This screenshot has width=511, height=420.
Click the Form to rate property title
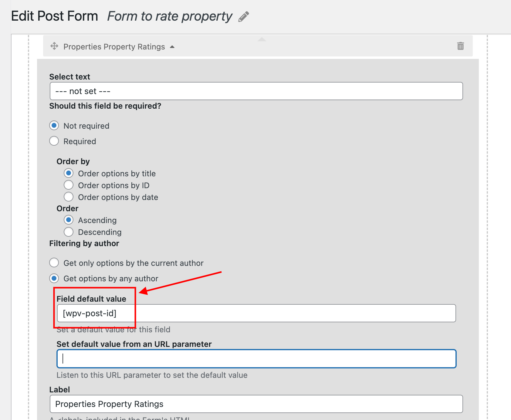[170, 16]
